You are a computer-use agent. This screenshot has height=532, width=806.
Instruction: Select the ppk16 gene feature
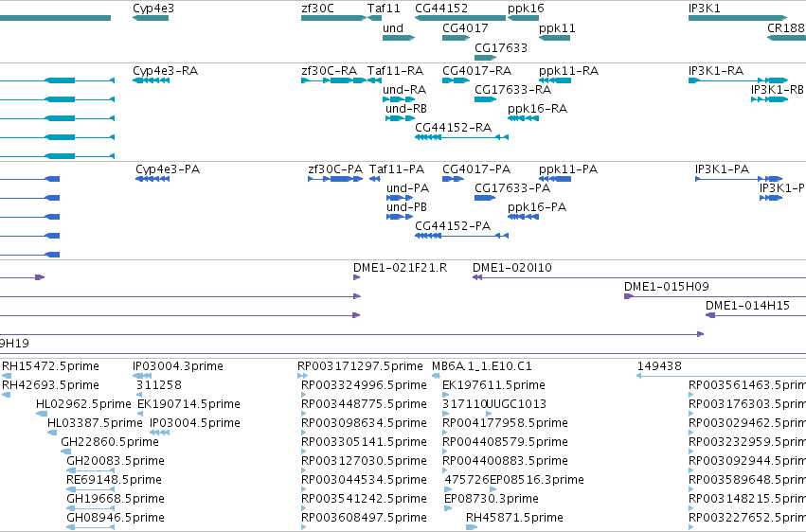tap(523, 18)
